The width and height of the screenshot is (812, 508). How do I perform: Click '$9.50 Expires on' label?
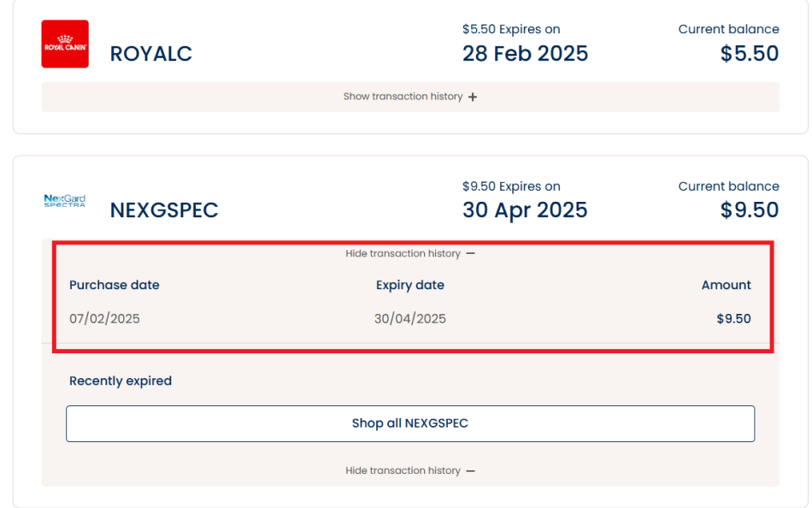511,186
